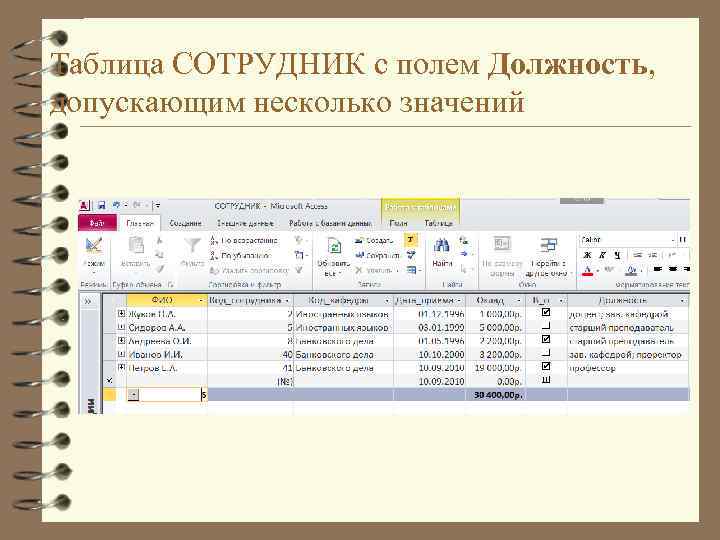720x540 pixels.
Task: Toggle checkbox in Иванов И.И. row
Action: tap(546, 354)
